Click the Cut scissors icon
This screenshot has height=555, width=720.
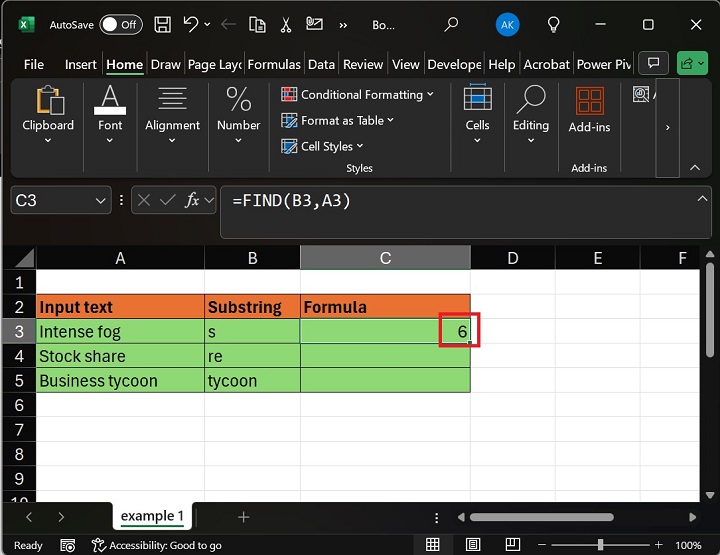[x=285, y=24]
